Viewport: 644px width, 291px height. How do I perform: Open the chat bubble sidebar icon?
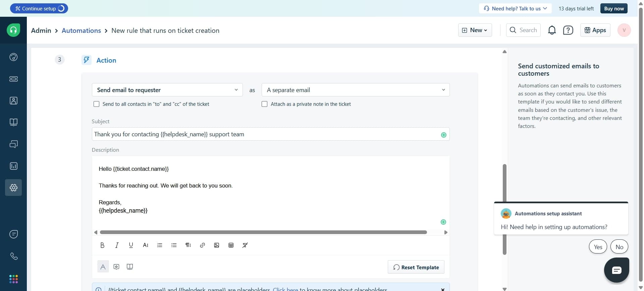(13, 234)
